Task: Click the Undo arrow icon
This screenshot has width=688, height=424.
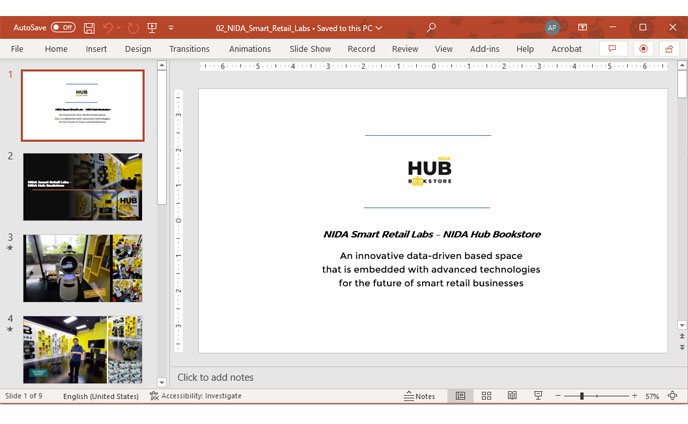Action: point(108,28)
